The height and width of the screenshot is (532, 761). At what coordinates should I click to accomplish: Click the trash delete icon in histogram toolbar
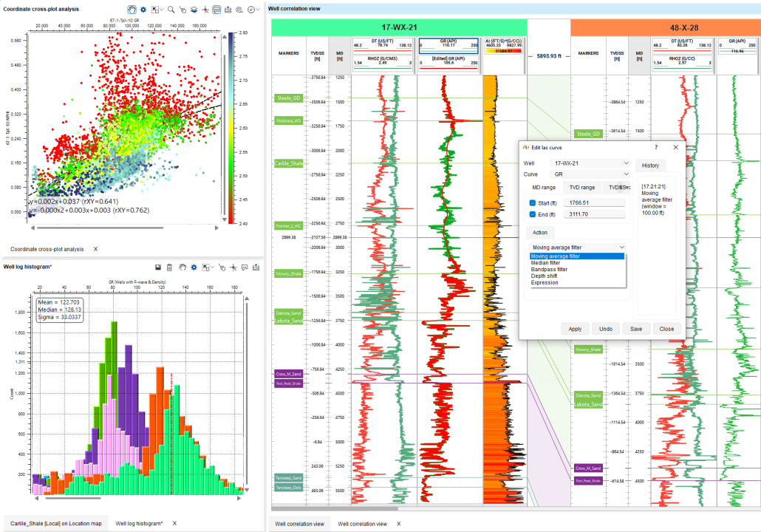[x=169, y=267]
